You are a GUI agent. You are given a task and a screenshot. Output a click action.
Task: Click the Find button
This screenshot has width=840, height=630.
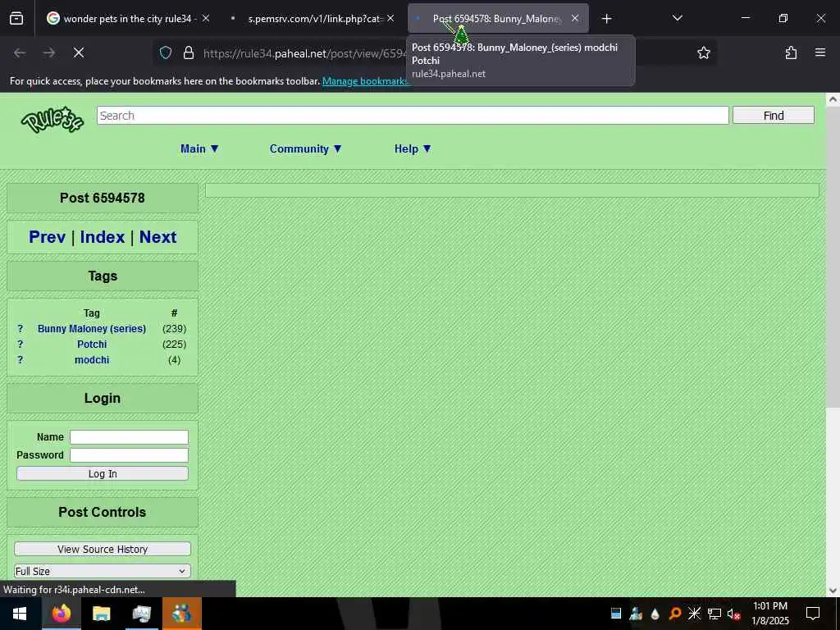(773, 115)
